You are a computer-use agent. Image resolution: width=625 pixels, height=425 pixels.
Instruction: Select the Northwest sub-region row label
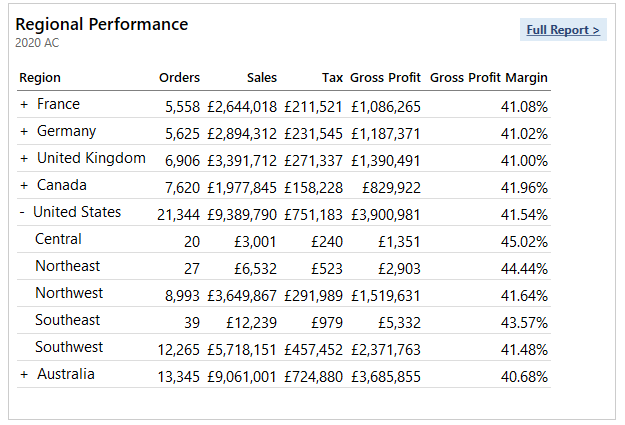pos(68,293)
